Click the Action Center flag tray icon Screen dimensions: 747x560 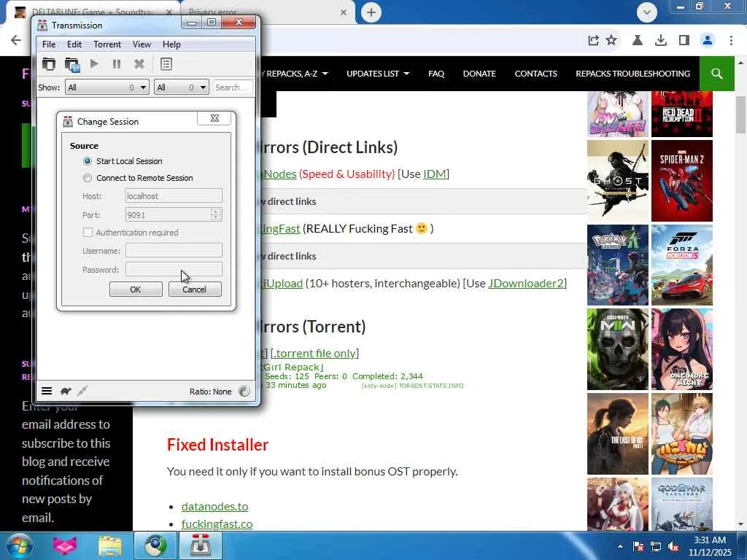[638, 546]
